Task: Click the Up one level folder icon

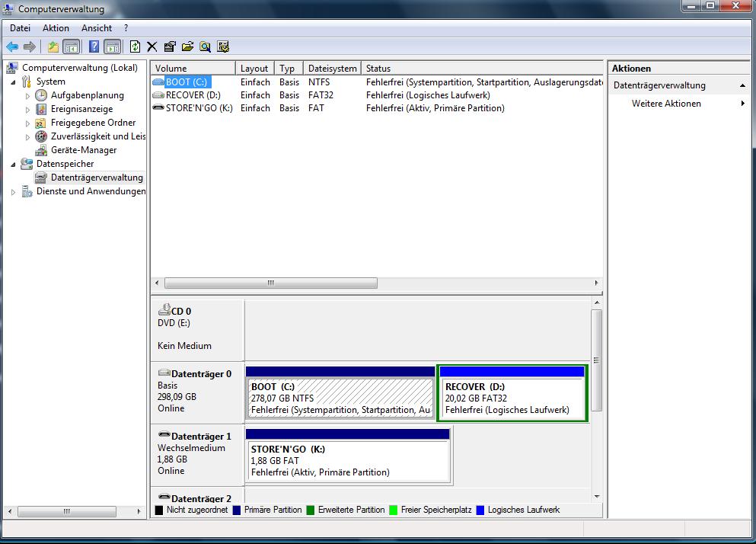Action: click(53, 46)
